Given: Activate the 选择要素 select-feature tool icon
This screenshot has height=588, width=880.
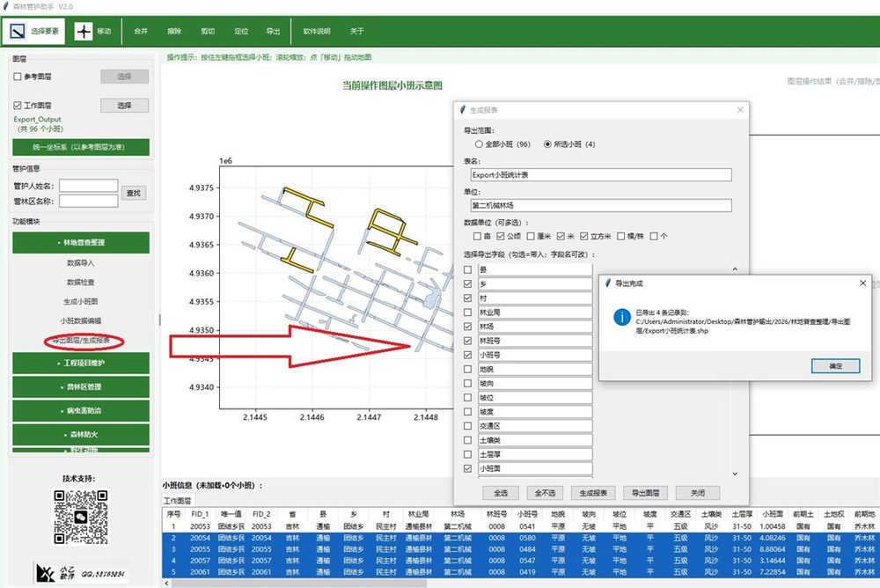Looking at the screenshot, I should click(18, 31).
